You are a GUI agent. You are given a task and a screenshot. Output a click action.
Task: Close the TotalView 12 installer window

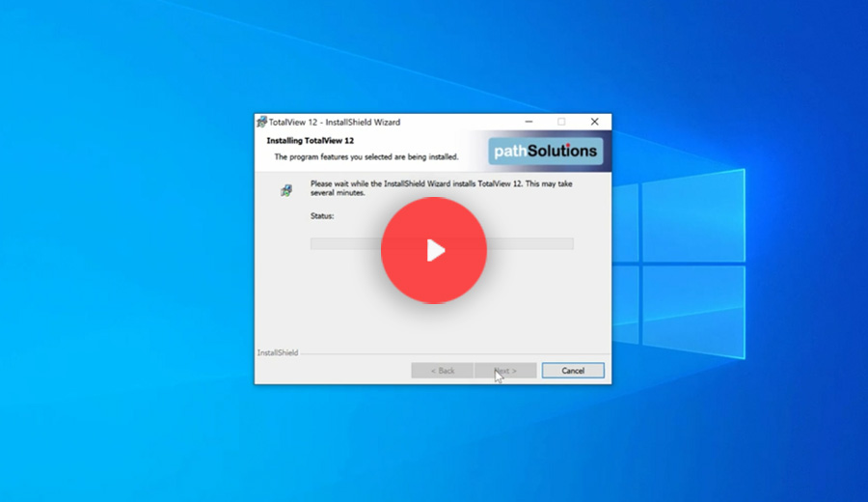(594, 122)
